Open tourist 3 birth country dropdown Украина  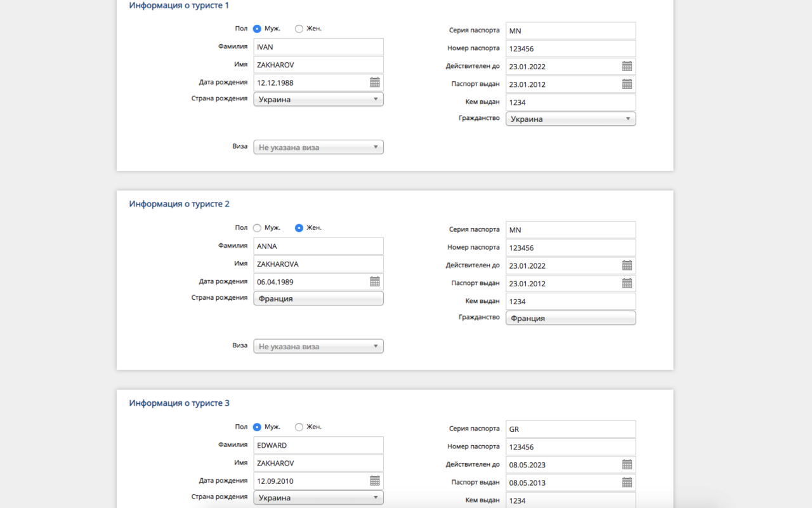click(318, 498)
